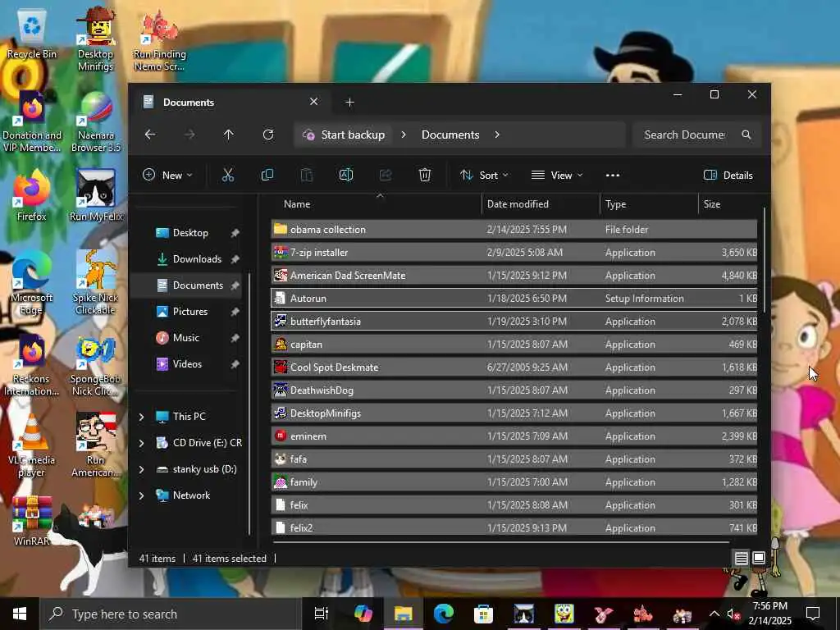The width and height of the screenshot is (840, 630).
Task: Click the Rename icon in toolbar
Action: pos(346,176)
